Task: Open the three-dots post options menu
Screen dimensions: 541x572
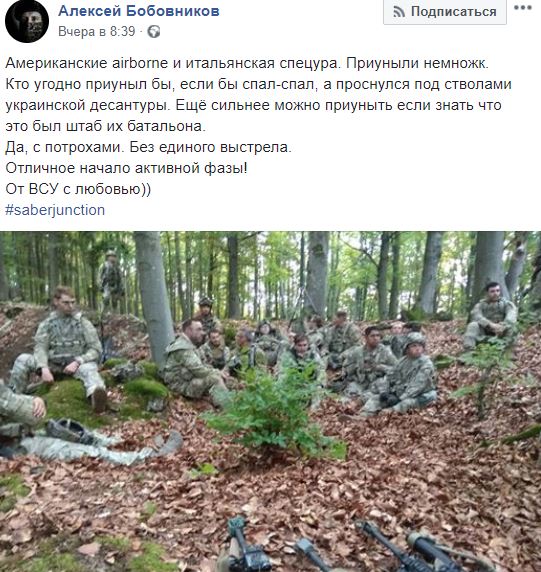Action: click(x=522, y=8)
